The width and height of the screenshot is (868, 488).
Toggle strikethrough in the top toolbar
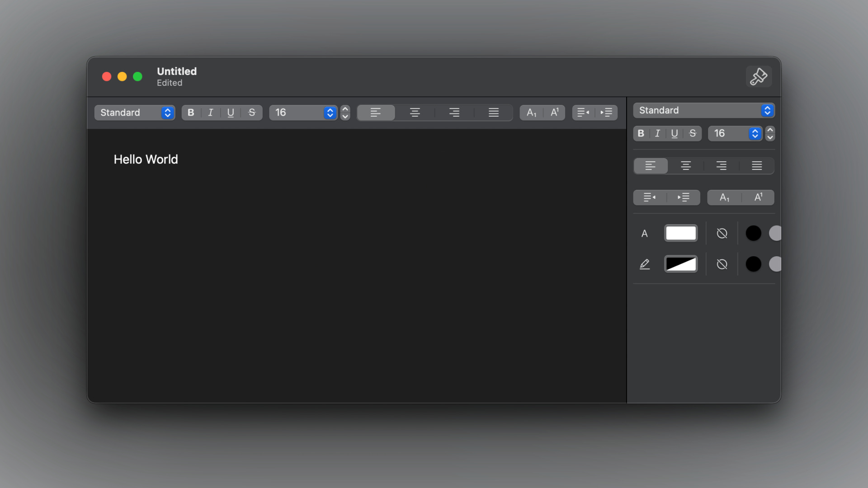[x=252, y=113]
